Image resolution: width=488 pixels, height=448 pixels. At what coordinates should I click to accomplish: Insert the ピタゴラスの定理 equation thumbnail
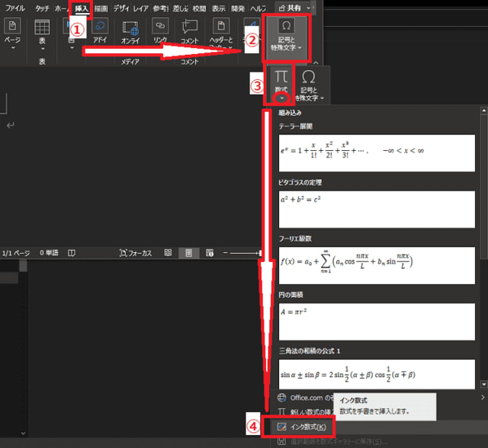pyautogui.click(x=377, y=208)
